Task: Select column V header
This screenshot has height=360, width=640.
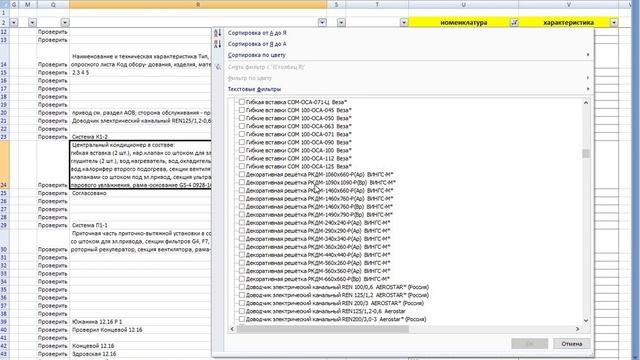Action: (569, 4)
